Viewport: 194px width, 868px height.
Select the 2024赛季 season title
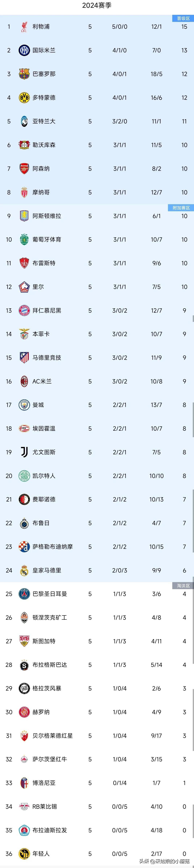(97, 5)
